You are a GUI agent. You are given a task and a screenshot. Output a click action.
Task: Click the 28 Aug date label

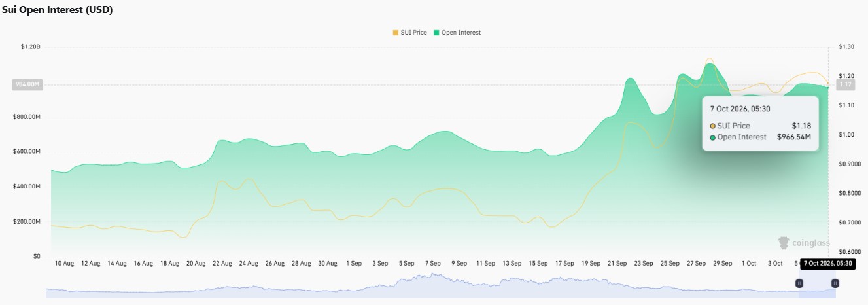tap(301, 264)
